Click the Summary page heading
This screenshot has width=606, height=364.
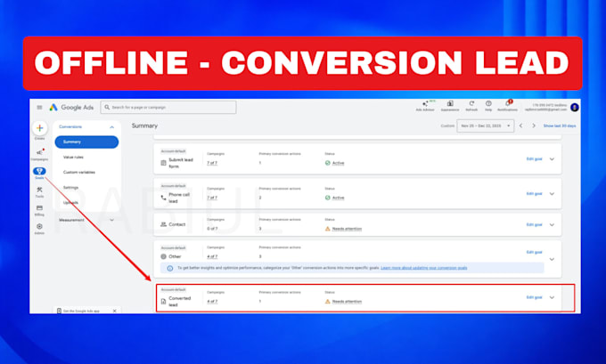tap(144, 125)
